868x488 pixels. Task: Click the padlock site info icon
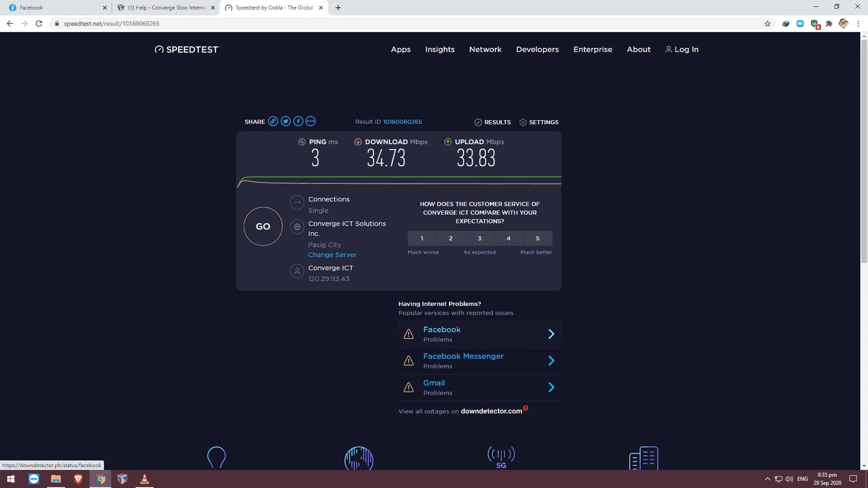click(x=57, y=23)
